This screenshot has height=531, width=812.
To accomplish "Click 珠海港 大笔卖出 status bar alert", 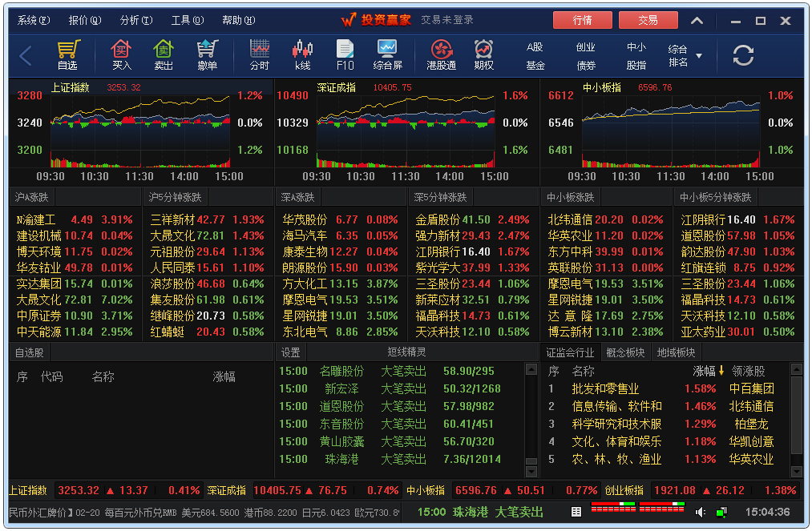I will click(480, 512).
